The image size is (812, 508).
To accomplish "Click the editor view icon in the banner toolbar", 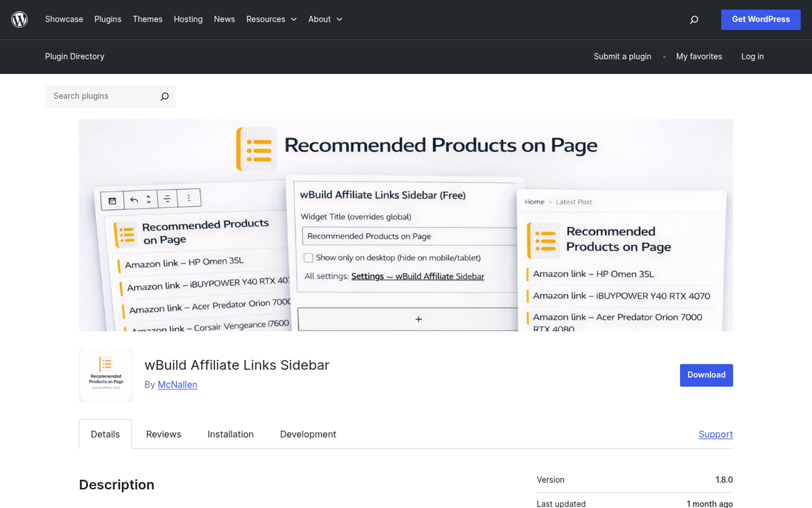I will coord(112,200).
